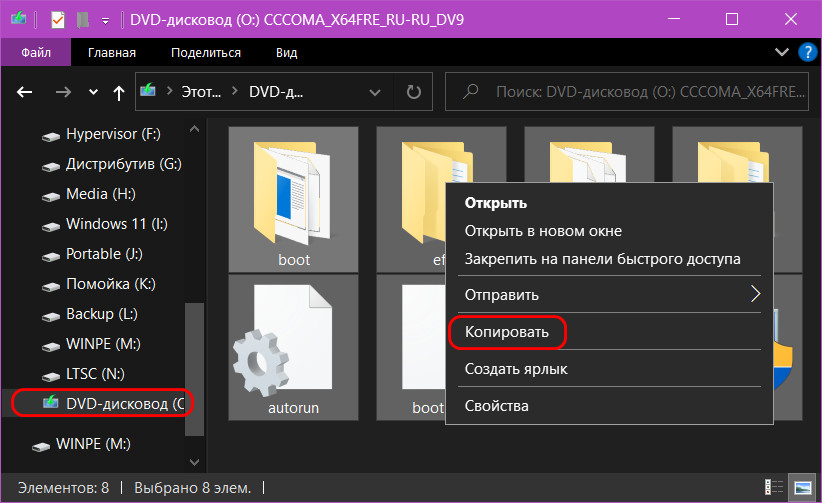The width and height of the screenshot is (822, 503).
Task: Switch to the Поделиться ribbon tab
Action: pos(206,52)
